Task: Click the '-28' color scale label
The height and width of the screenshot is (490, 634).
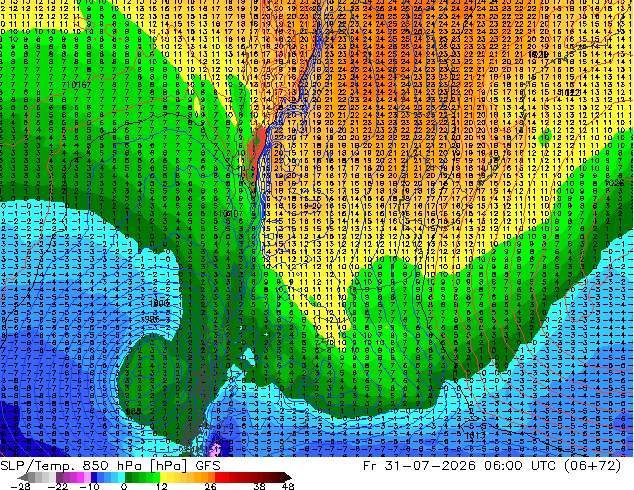Action: coord(20,486)
